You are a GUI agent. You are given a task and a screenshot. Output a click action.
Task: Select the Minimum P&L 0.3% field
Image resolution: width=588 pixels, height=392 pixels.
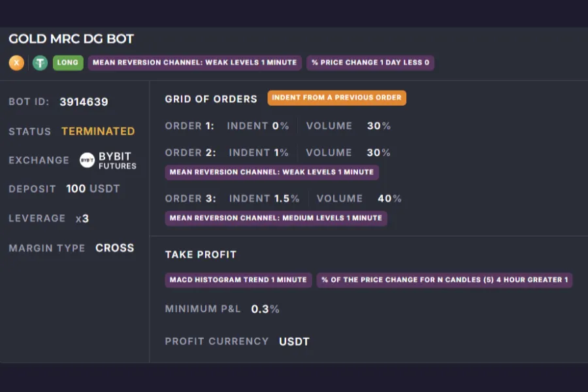tap(265, 308)
